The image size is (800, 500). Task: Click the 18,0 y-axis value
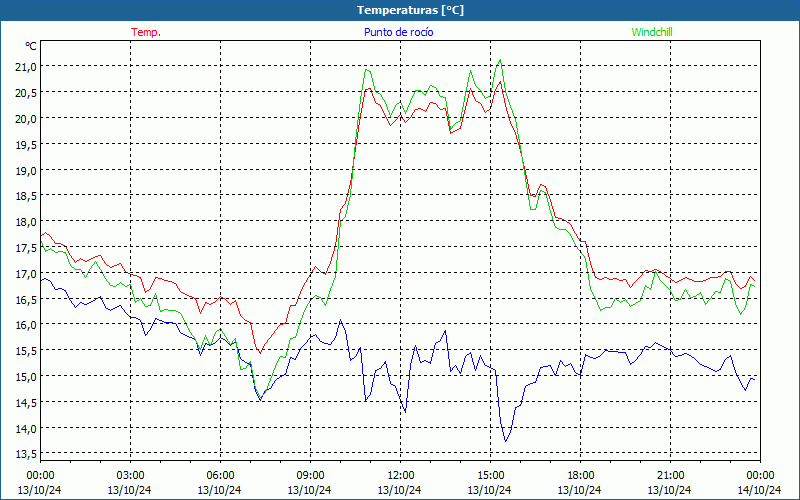click(26, 222)
